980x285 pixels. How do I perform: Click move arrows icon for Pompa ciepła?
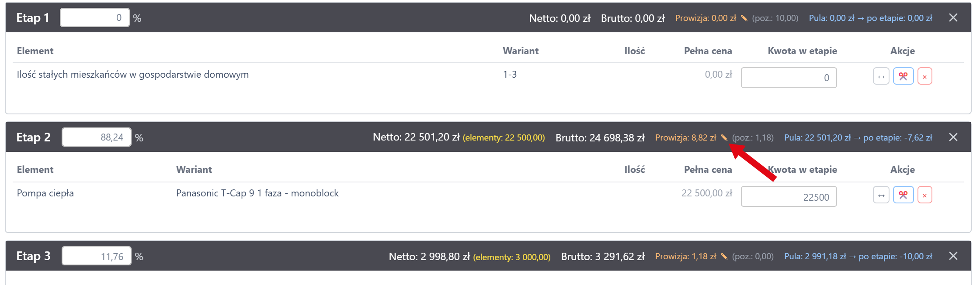881,196
